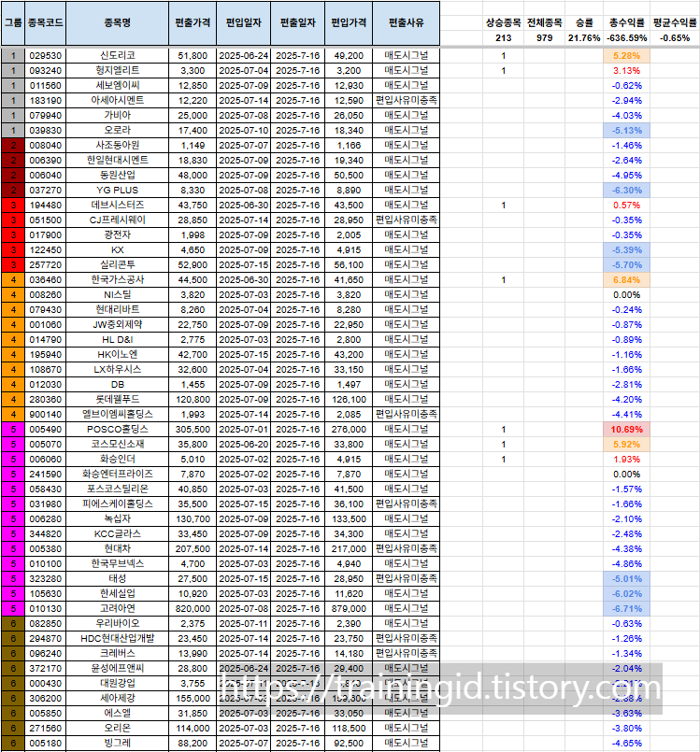This screenshot has width=700, height=752.
Task: Click the gray group 1 cell for 오로라
Action: click(x=13, y=131)
